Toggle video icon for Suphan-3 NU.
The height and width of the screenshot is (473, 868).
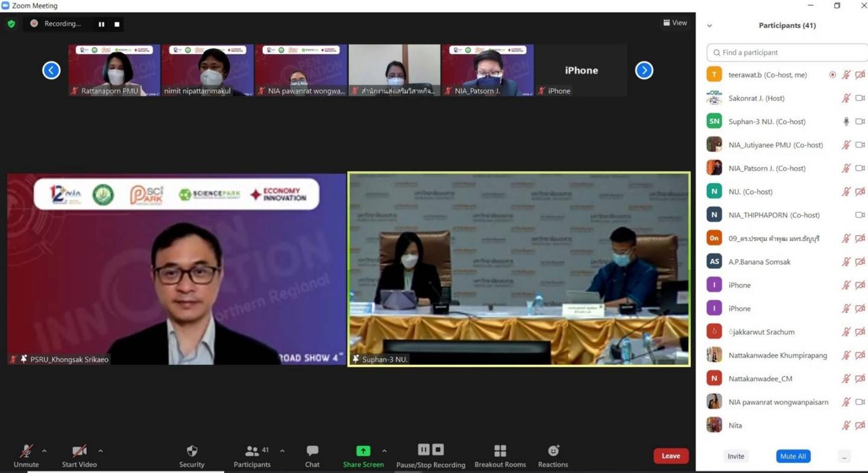coord(860,122)
